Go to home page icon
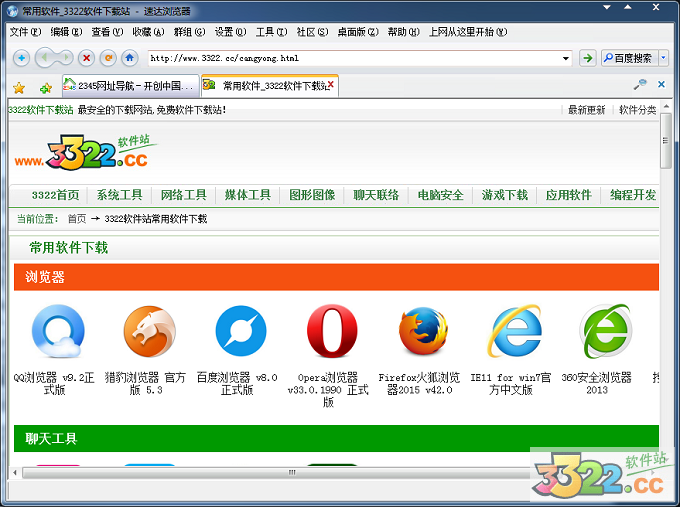The image size is (680, 507). tap(129, 58)
